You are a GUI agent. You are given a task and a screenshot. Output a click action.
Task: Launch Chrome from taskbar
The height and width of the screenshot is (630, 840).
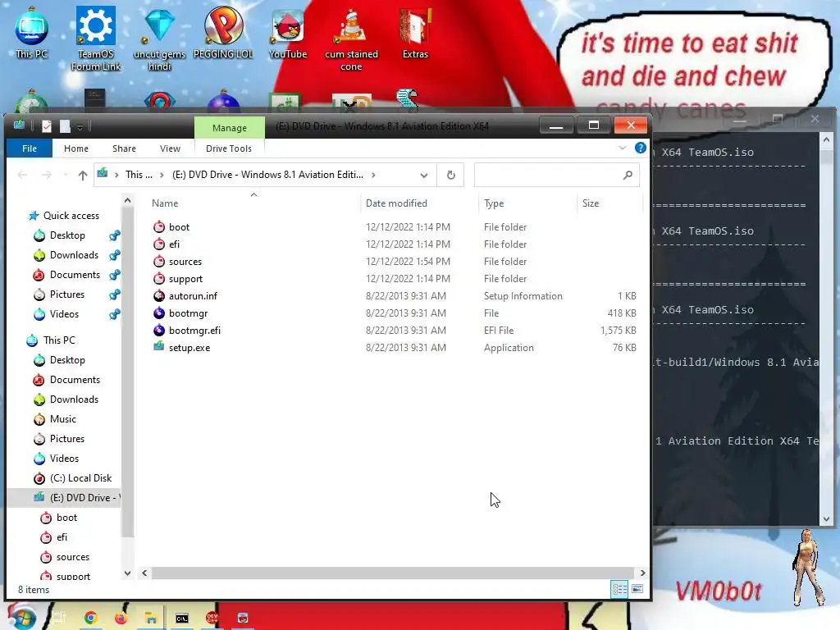pos(90,619)
